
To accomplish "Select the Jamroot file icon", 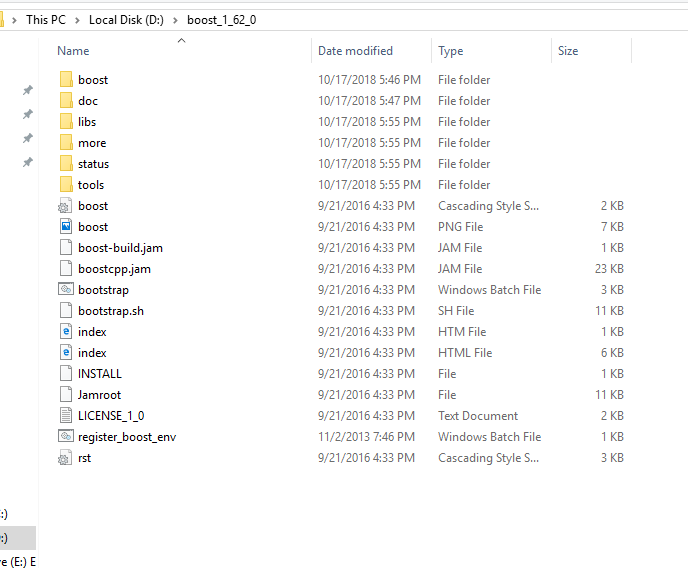I will click(x=65, y=395).
